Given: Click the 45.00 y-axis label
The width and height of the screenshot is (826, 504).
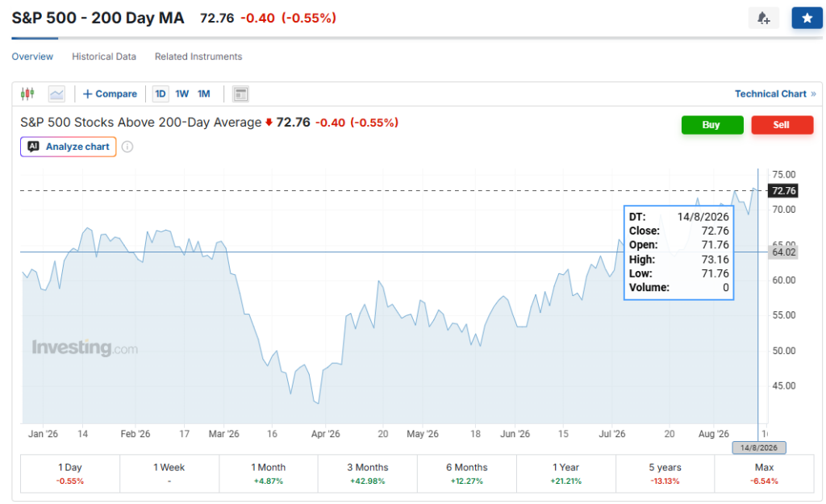Looking at the screenshot, I should coord(784,386).
